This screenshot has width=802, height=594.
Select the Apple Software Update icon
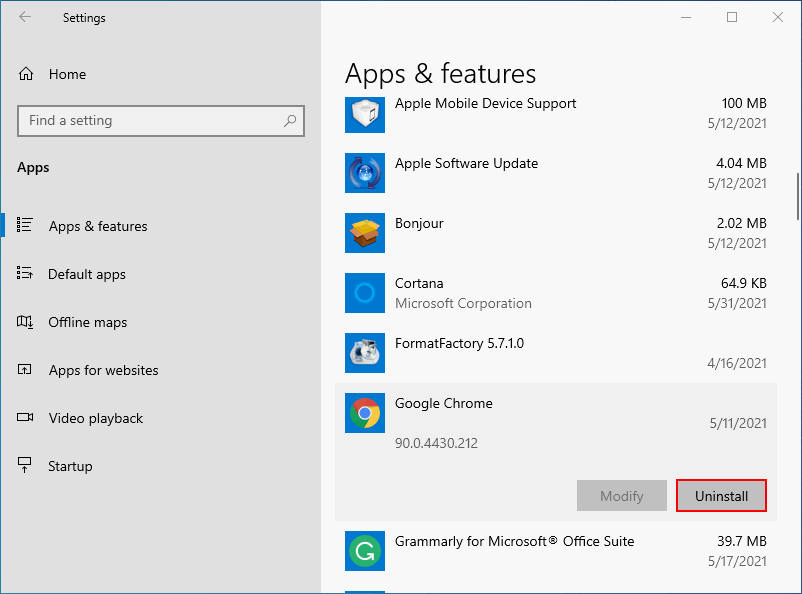[x=365, y=173]
